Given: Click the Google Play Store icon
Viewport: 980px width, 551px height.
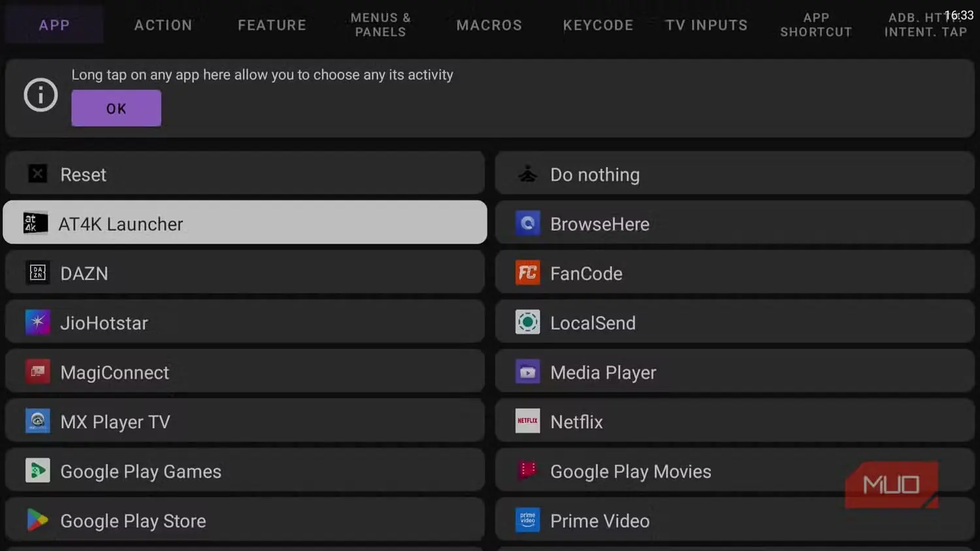Looking at the screenshot, I should pos(38,520).
